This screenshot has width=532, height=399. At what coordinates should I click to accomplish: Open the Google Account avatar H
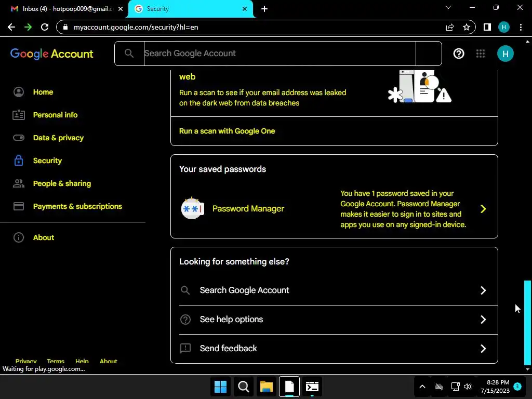click(x=505, y=54)
